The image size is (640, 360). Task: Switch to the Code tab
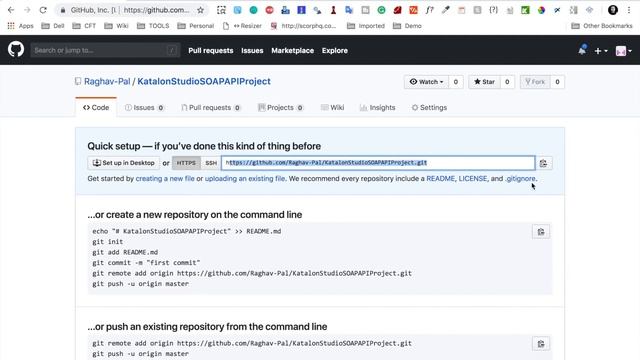coord(96,107)
